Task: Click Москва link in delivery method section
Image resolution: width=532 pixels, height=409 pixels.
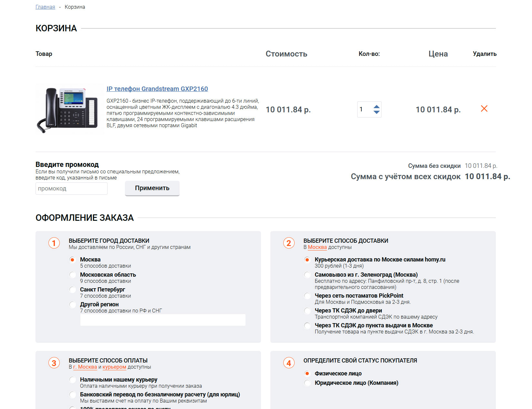Action: [317, 247]
